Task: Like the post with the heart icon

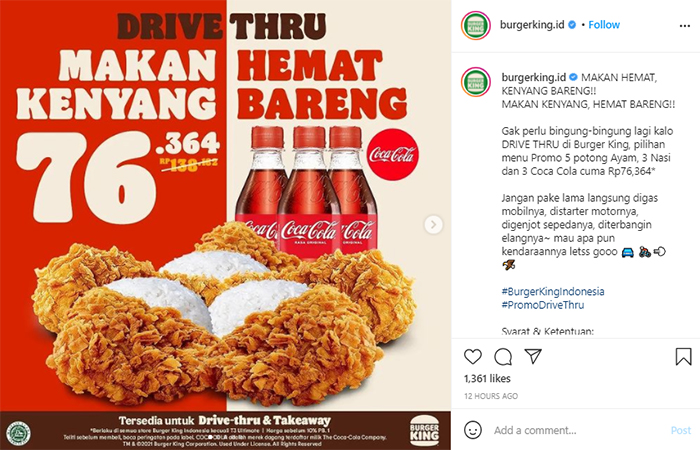Action: [x=473, y=357]
